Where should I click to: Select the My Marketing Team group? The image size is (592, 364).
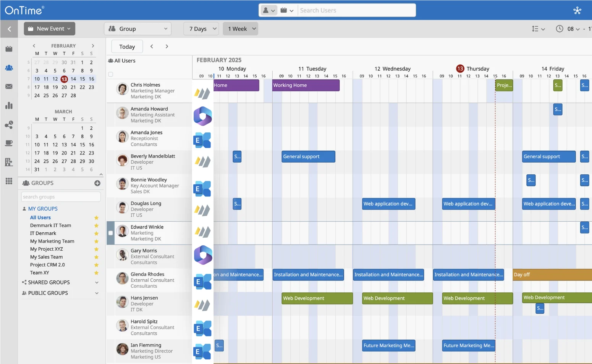tap(52, 241)
